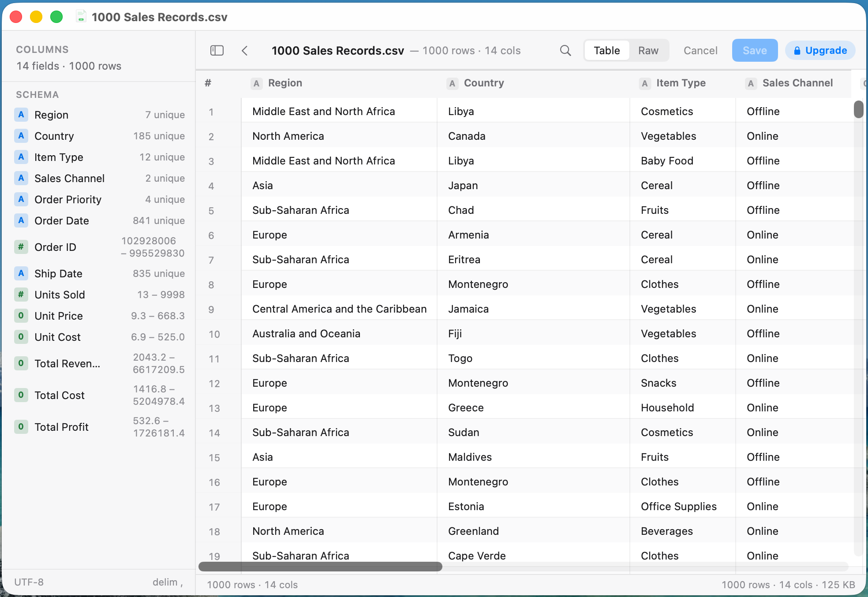This screenshot has height=597, width=868.
Task: Switch to the Table view tab
Action: tap(606, 51)
